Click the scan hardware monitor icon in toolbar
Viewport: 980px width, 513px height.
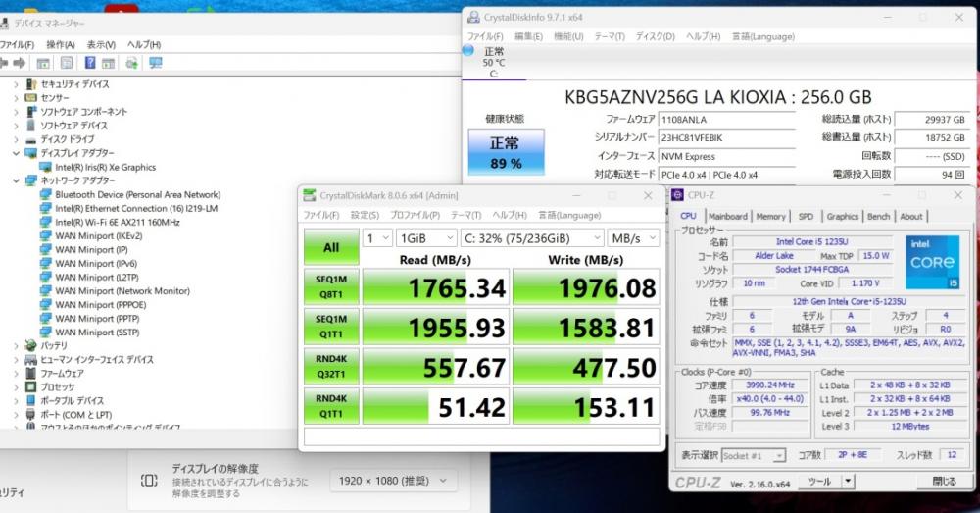pos(156,63)
